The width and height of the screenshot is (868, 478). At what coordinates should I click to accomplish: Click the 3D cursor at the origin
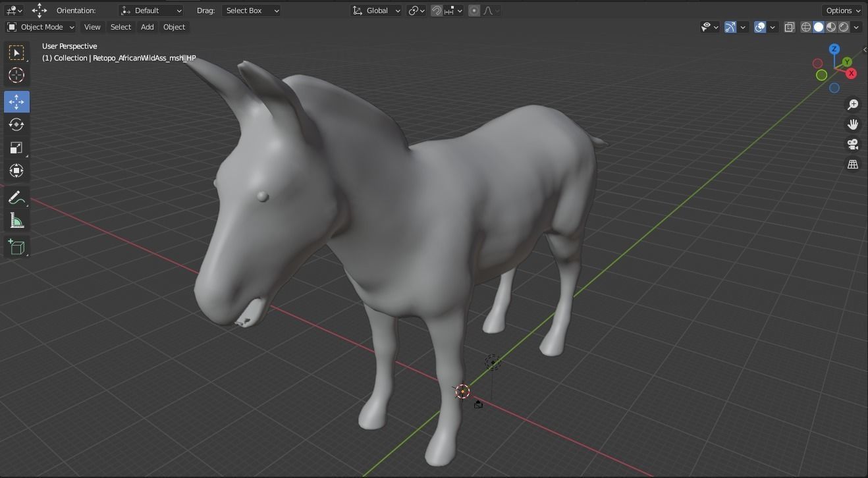coord(462,391)
